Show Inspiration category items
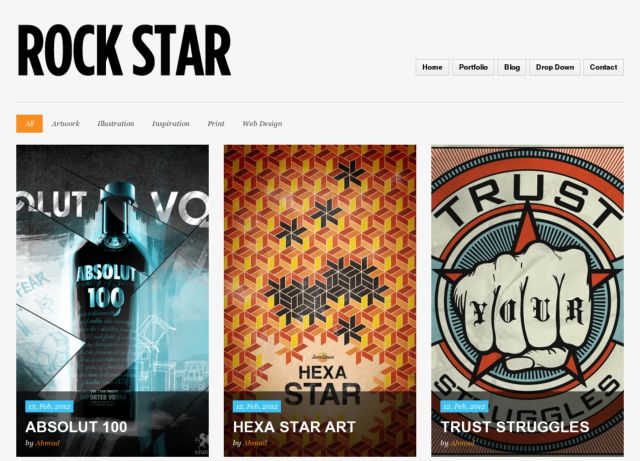640x461 pixels. pyautogui.click(x=171, y=124)
